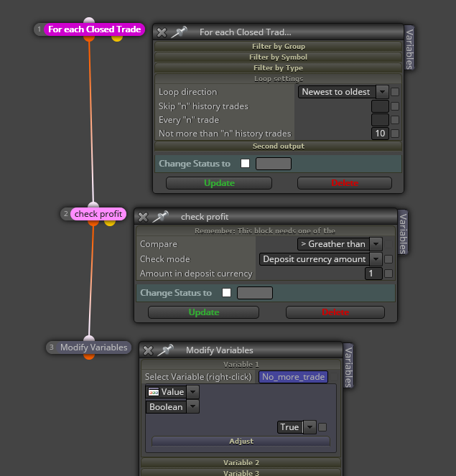
Task: Click orange output connector of check profit node
Action: point(93,223)
